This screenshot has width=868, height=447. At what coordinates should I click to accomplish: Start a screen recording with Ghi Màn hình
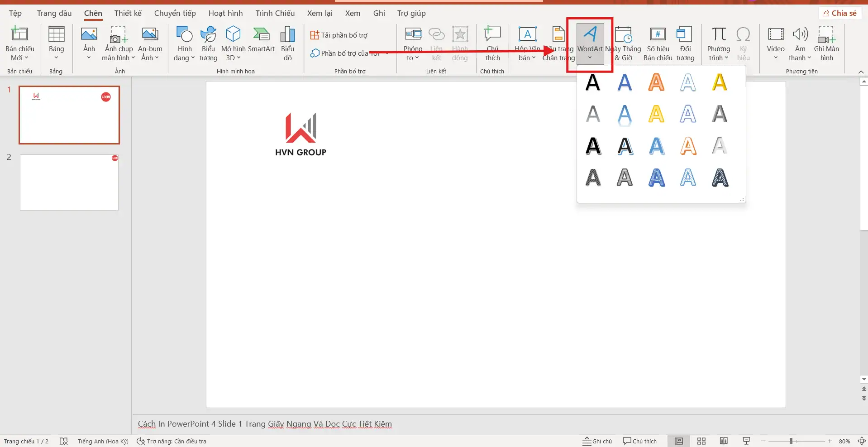[827, 43]
